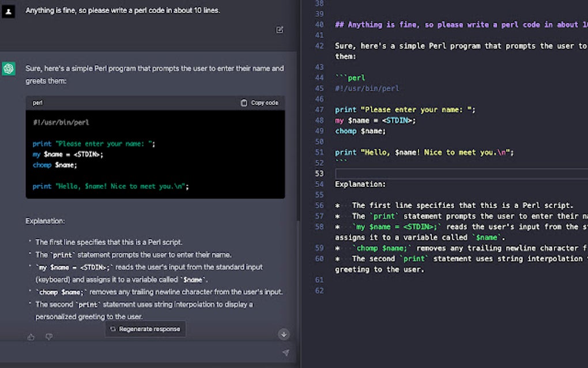588x368 pixels.
Task: Click the 'Hello, $name!' print line in chat code
Action: 111,186
